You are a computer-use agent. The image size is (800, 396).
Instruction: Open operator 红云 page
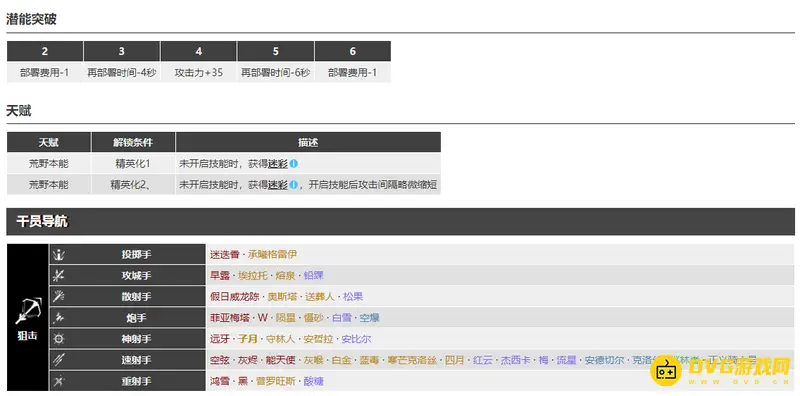483,360
